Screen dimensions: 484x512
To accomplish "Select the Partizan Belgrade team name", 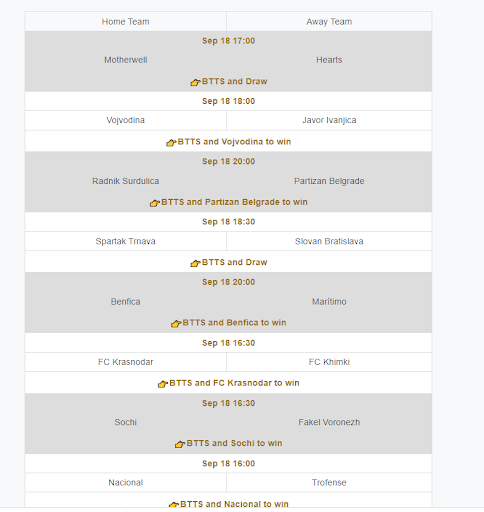I will pyautogui.click(x=329, y=181).
